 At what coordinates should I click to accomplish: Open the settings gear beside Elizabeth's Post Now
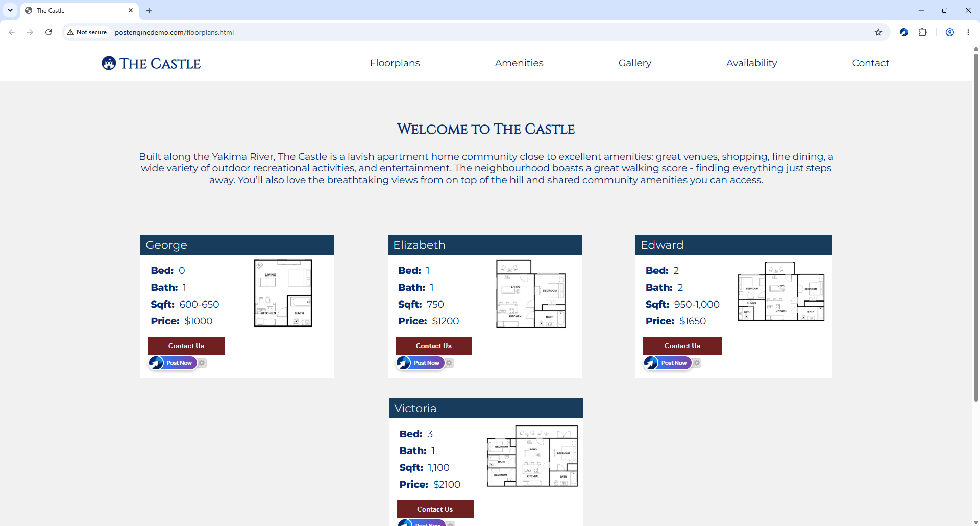[x=450, y=363]
